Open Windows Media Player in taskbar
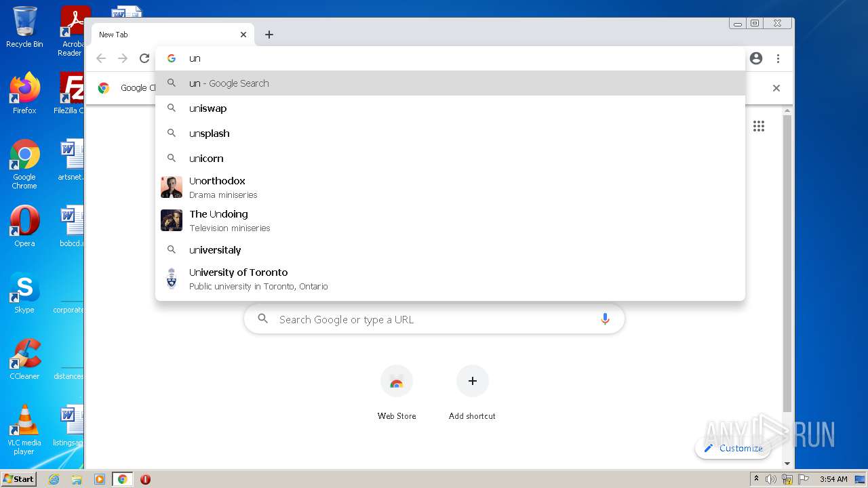This screenshot has width=868, height=488. [x=100, y=479]
